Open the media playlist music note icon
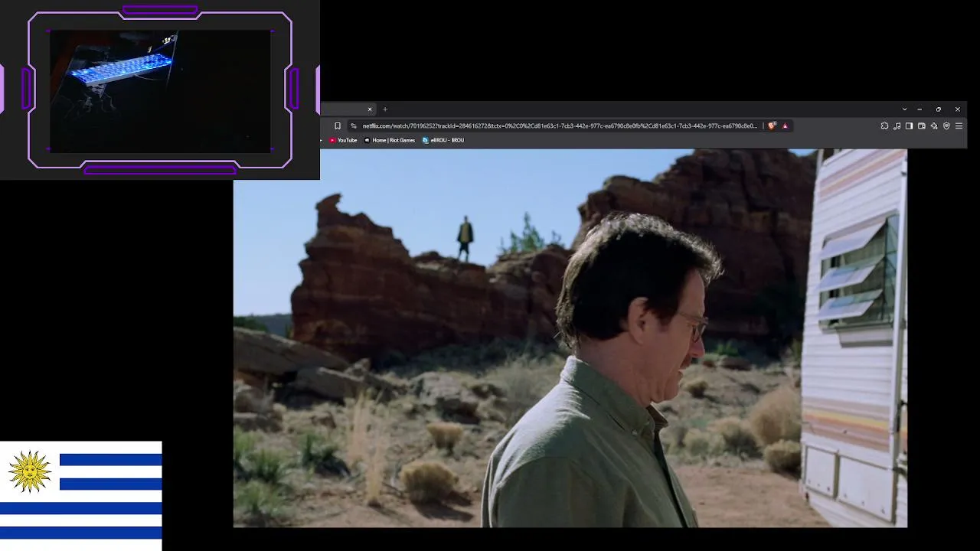Image resolution: width=980 pixels, height=551 pixels. pos(897,126)
